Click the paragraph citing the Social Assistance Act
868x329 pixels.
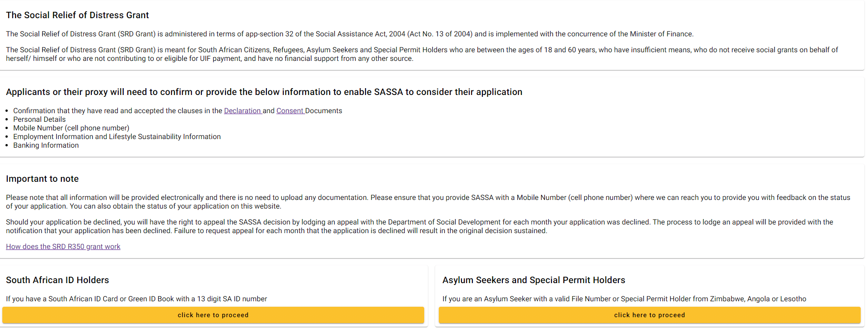(x=349, y=34)
